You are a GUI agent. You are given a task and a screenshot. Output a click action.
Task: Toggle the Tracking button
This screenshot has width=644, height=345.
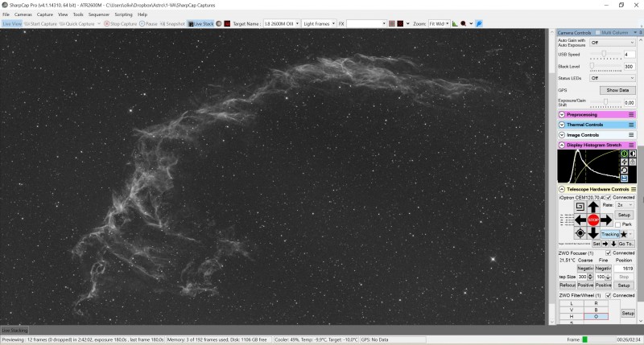pos(610,234)
